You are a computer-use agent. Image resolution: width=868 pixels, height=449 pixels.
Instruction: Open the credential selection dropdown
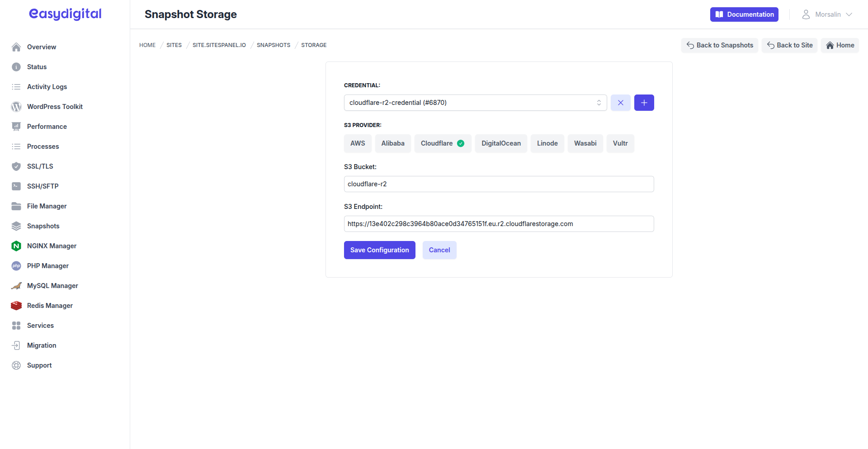click(475, 102)
